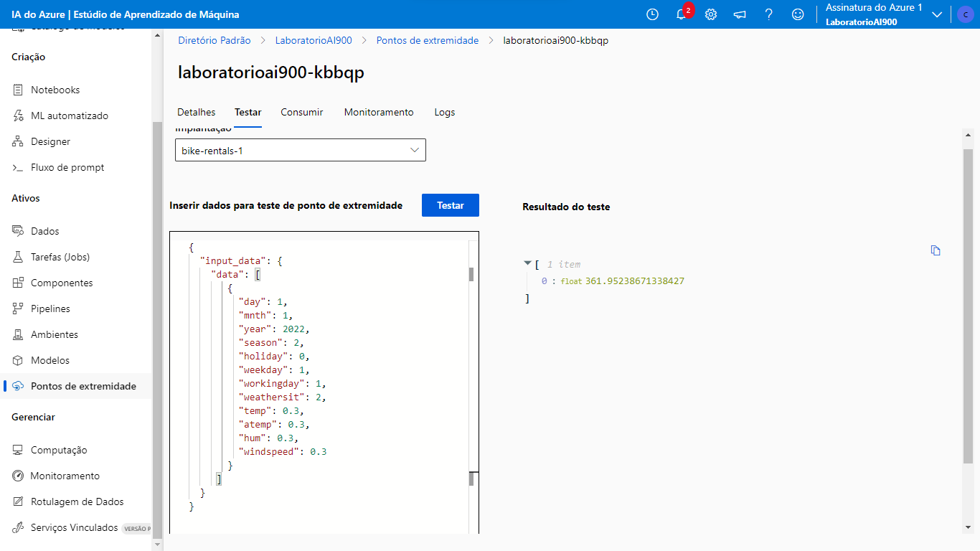980x551 pixels.
Task: Click the Ambientes sidebar icon
Action: pyautogui.click(x=18, y=334)
